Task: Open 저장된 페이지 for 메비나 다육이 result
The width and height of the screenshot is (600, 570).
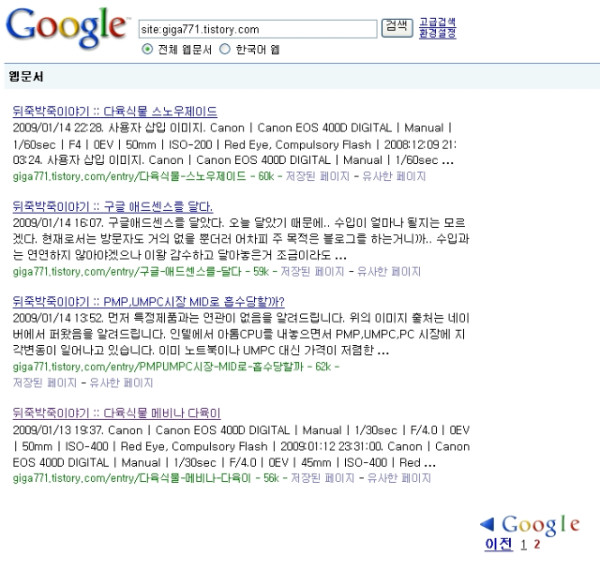Action: (323, 478)
